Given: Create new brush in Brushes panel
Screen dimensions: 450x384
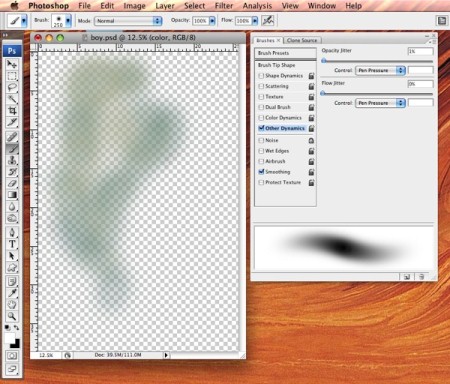Looking at the screenshot, I should pyautogui.click(x=407, y=277).
